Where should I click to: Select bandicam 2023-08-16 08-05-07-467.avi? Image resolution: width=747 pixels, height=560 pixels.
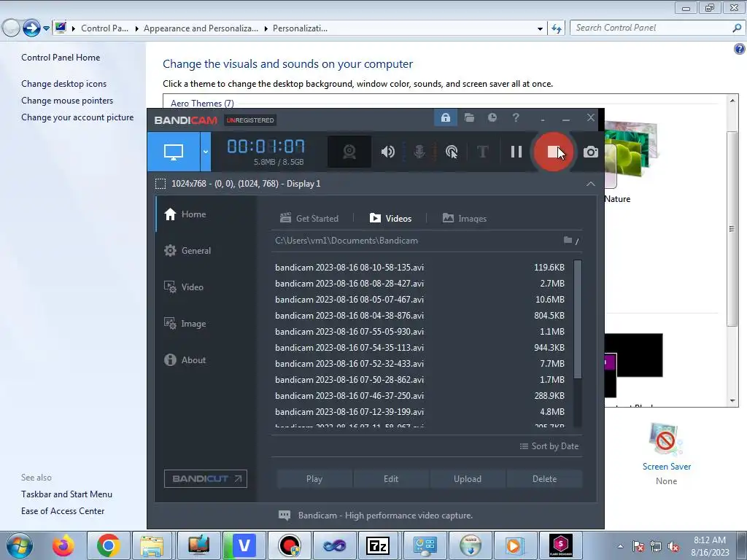coord(419,300)
